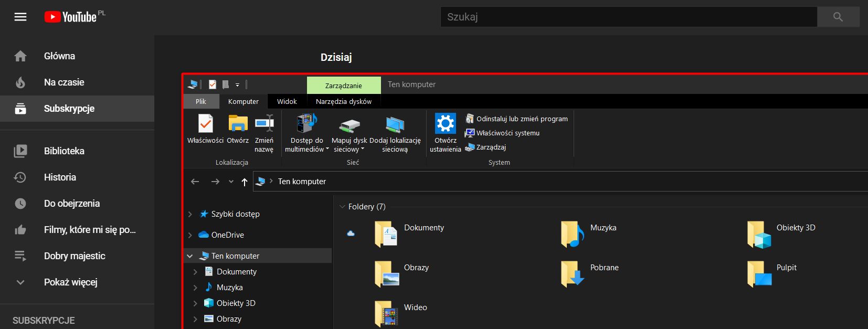Expand Obiekty 3D tree node chevron

(195, 303)
